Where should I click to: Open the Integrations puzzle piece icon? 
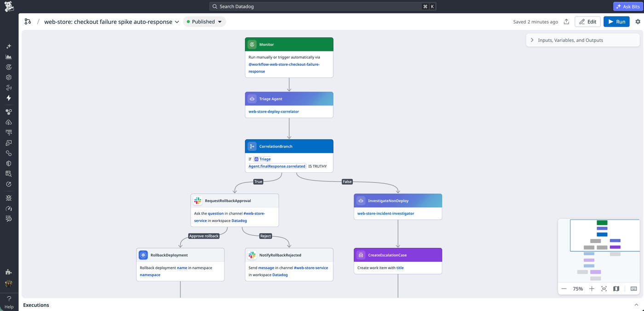(9, 272)
